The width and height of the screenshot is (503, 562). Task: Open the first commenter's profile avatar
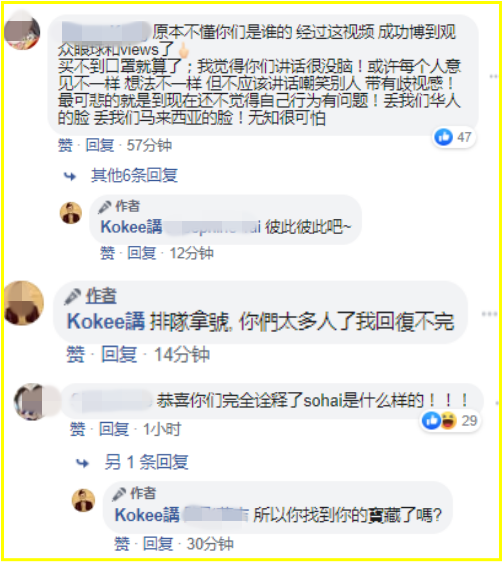click(22, 32)
